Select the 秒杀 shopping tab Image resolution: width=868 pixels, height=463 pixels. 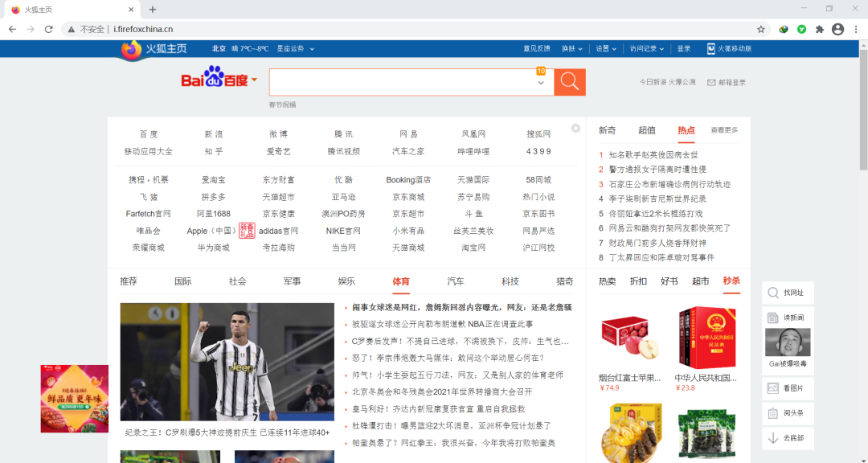click(x=731, y=281)
